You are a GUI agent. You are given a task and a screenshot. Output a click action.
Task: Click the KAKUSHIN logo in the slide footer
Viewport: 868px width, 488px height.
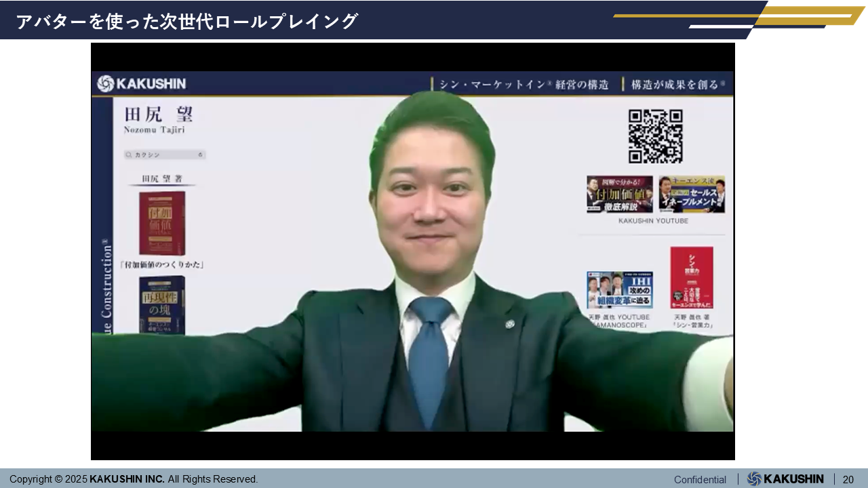point(785,479)
